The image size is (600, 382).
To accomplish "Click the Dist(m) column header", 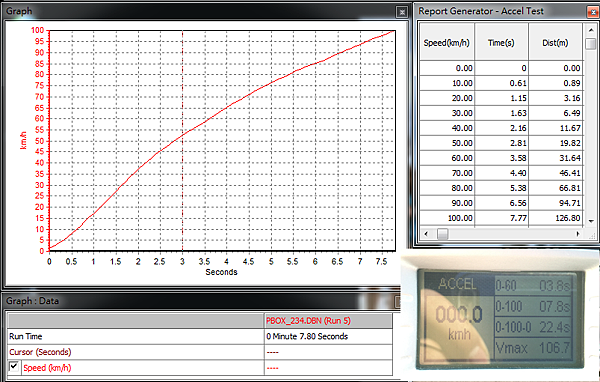I will coord(555,42).
